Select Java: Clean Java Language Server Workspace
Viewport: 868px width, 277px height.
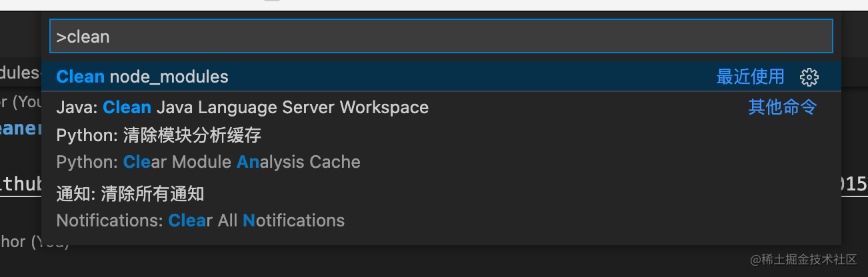[x=243, y=107]
